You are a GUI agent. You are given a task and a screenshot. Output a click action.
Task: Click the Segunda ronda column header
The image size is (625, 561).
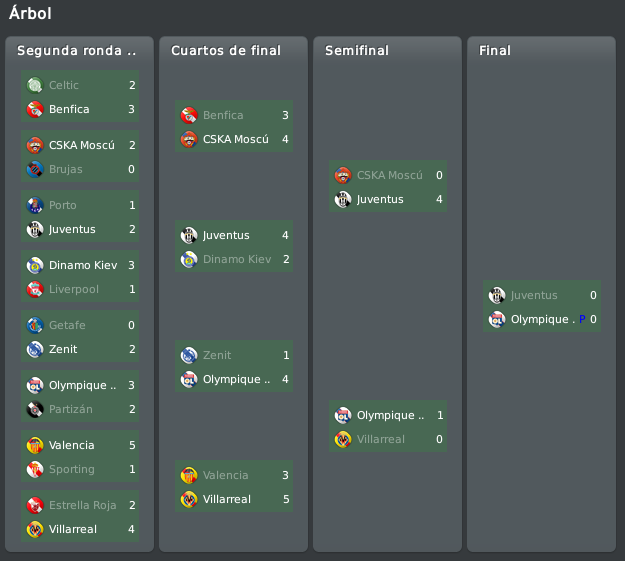[x=77, y=51]
